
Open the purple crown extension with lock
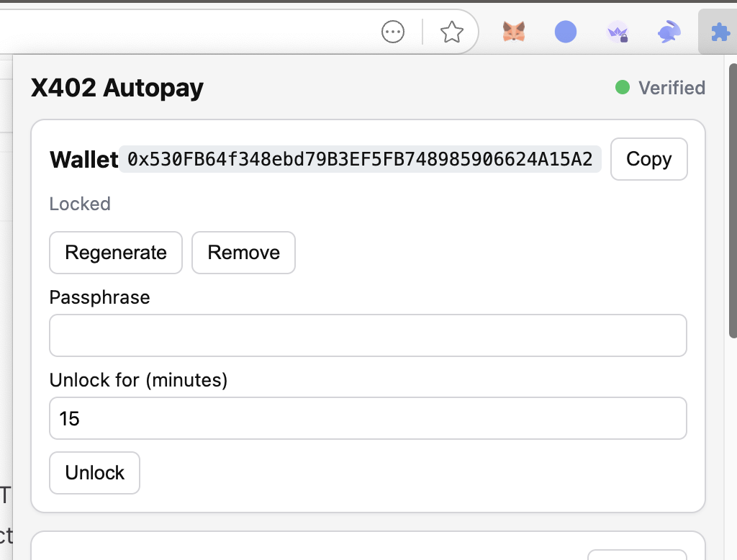pyautogui.click(x=618, y=32)
